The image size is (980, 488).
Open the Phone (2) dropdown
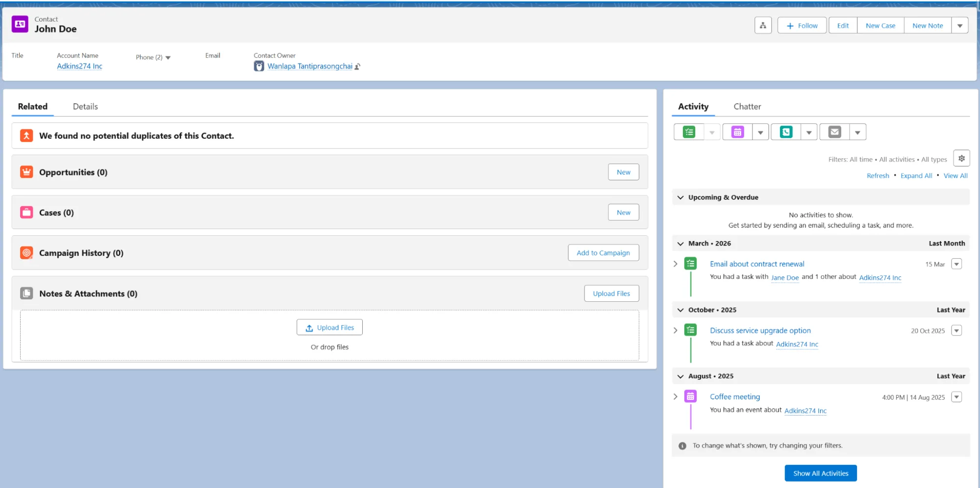point(168,57)
